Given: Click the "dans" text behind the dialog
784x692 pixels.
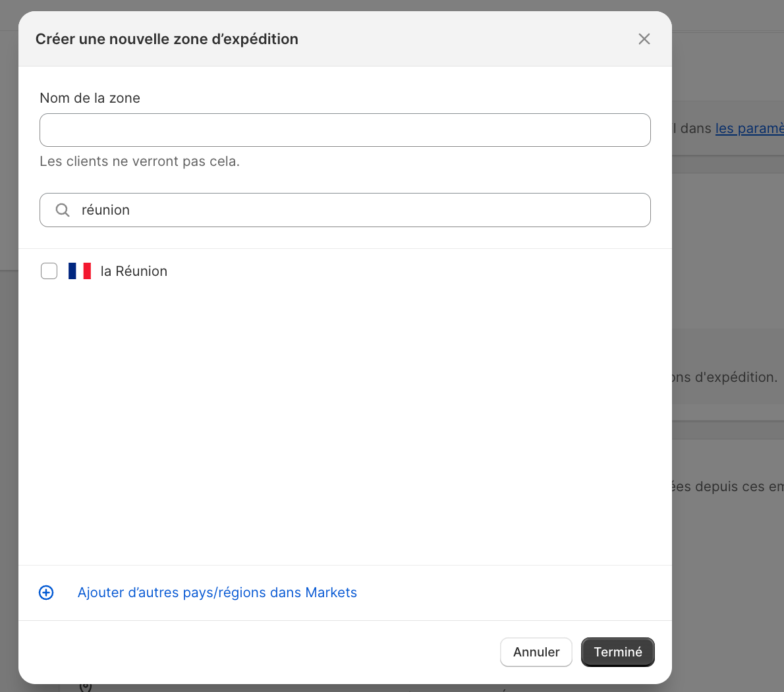Looking at the screenshot, I should [696, 128].
